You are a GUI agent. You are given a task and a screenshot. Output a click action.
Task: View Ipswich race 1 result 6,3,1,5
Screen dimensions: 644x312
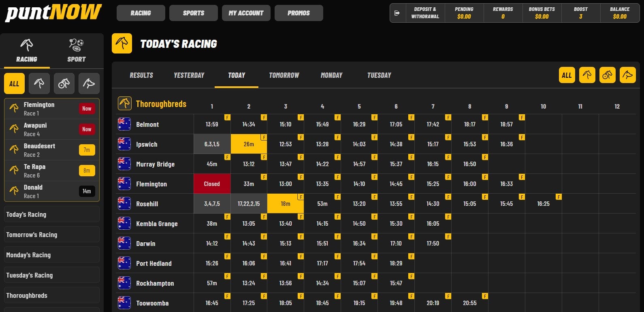pos(212,144)
